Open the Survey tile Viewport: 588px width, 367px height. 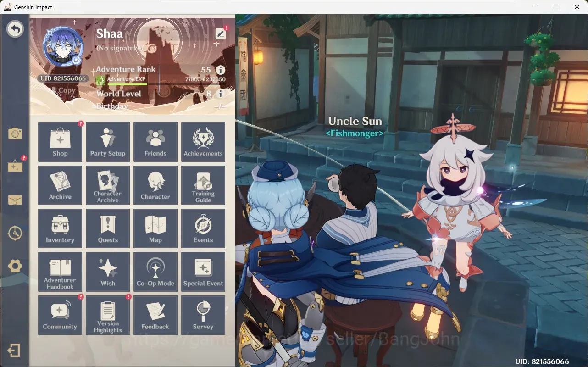203,315
